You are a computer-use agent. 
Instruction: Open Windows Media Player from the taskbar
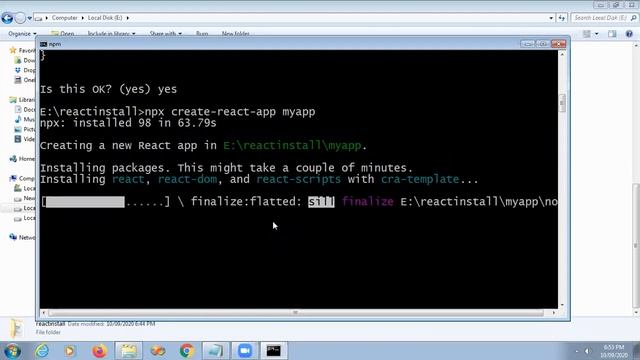tap(70, 351)
